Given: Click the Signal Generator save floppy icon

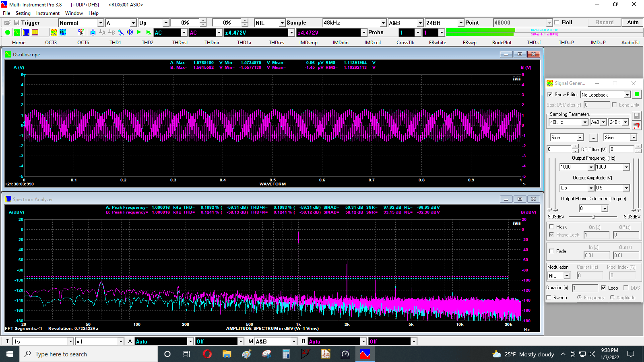Looking at the screenshot, I should [x=637, y=116].
